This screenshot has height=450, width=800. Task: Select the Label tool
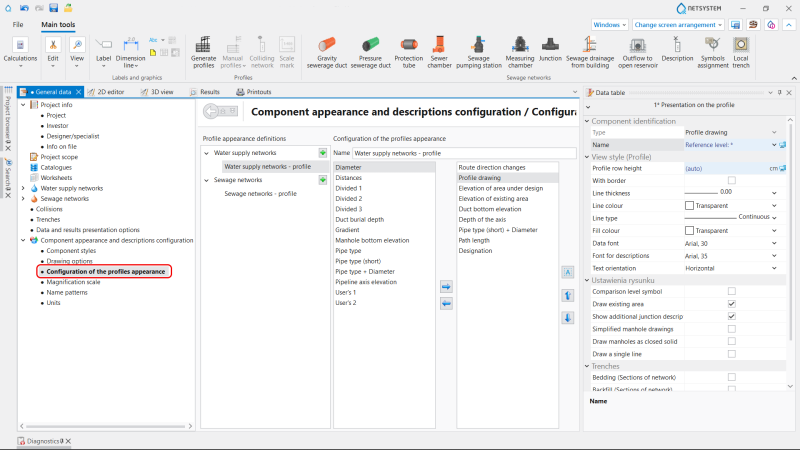tap(104, 52)
